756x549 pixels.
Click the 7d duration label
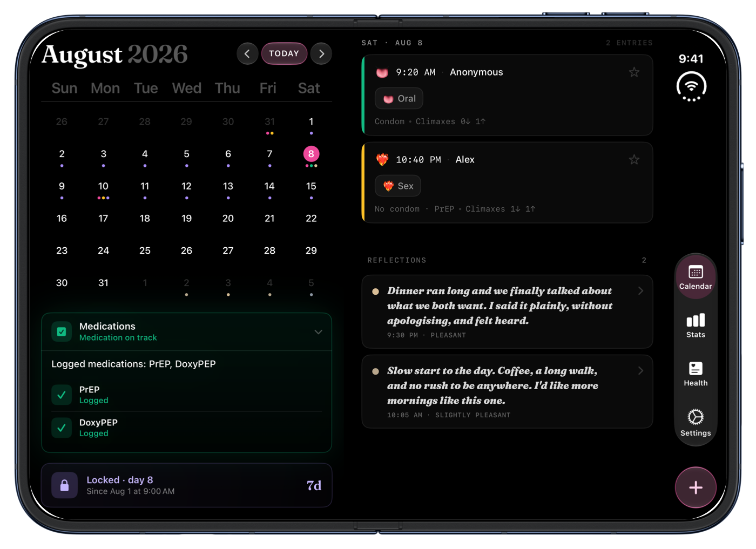point(314,486)
